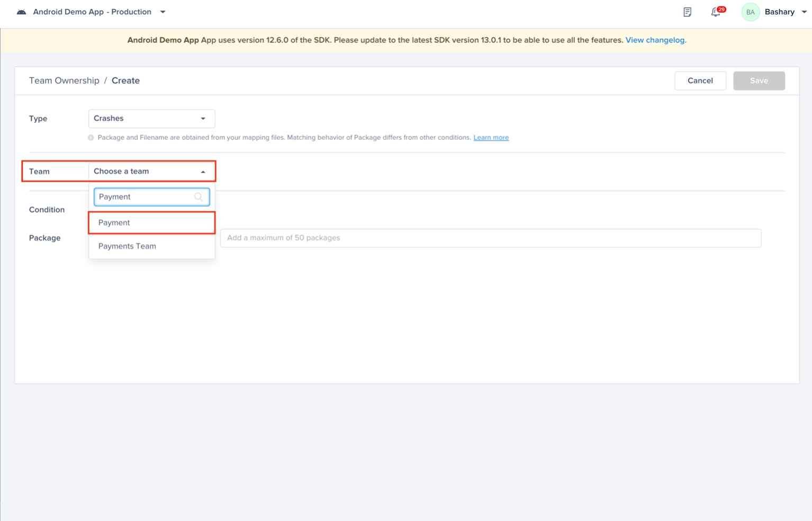Click the Cancel button
This screenshot has width=812, height=521.
[700, 80]
